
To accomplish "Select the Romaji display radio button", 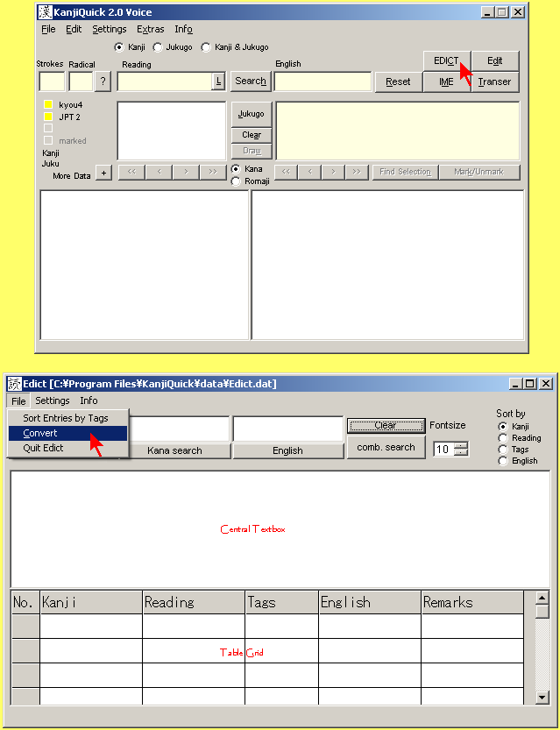I will pyautogui.click(x=236, y=181).
